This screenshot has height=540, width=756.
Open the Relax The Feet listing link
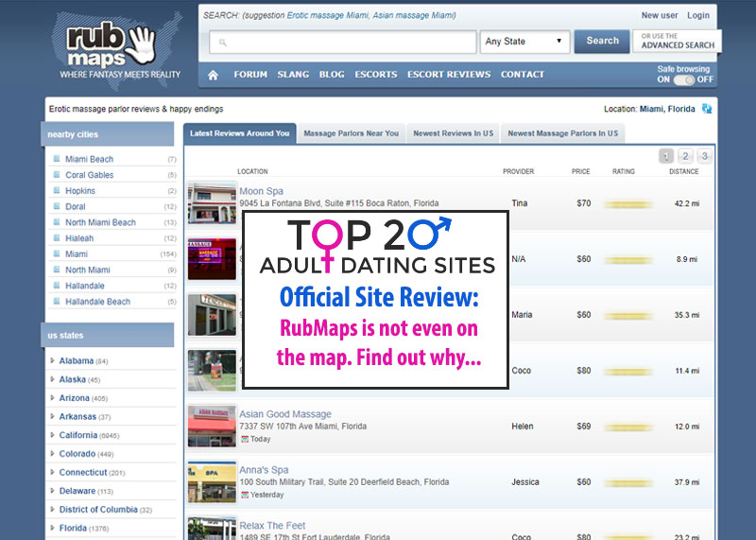pyautogui.click(x=272, y=525)
